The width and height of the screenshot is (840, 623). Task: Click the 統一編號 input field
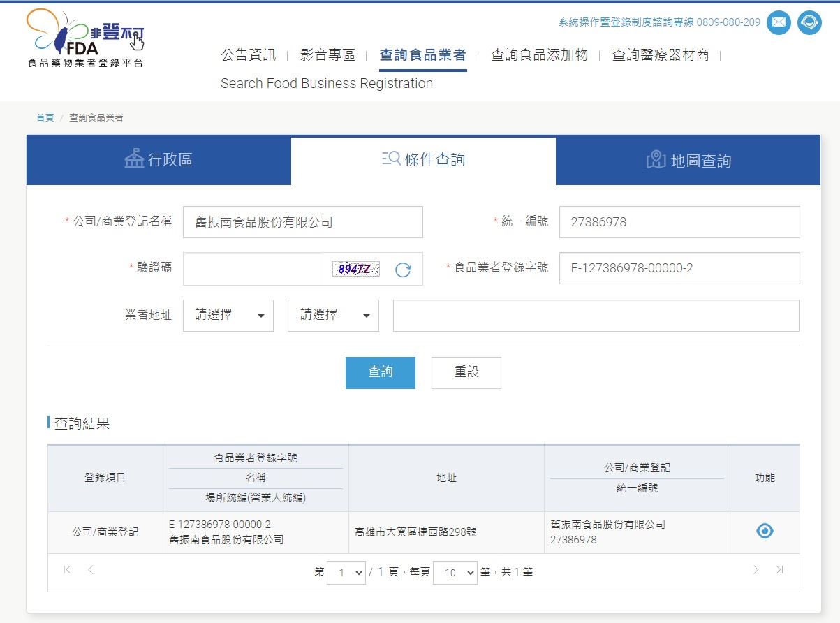point(679,222)
